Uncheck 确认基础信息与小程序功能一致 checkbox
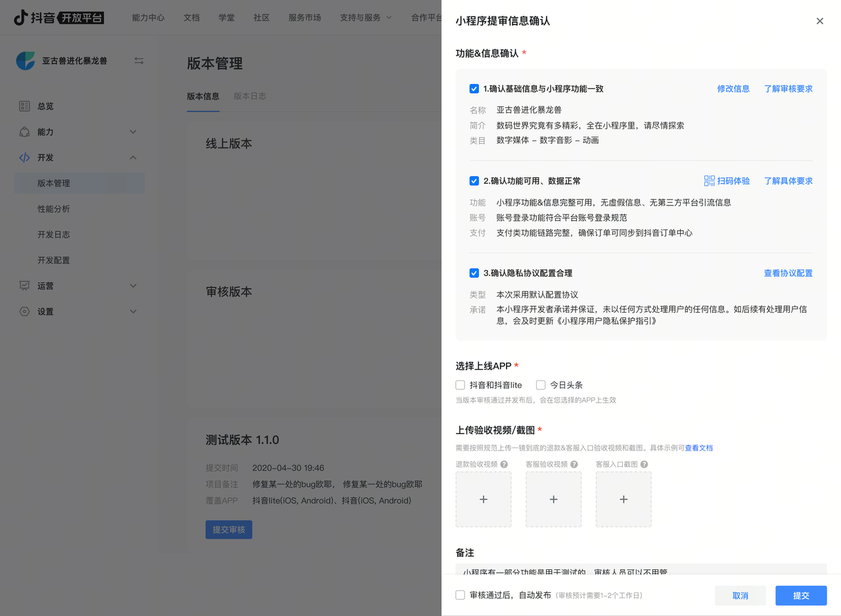The image size is (841, 616). click(474, 89)
